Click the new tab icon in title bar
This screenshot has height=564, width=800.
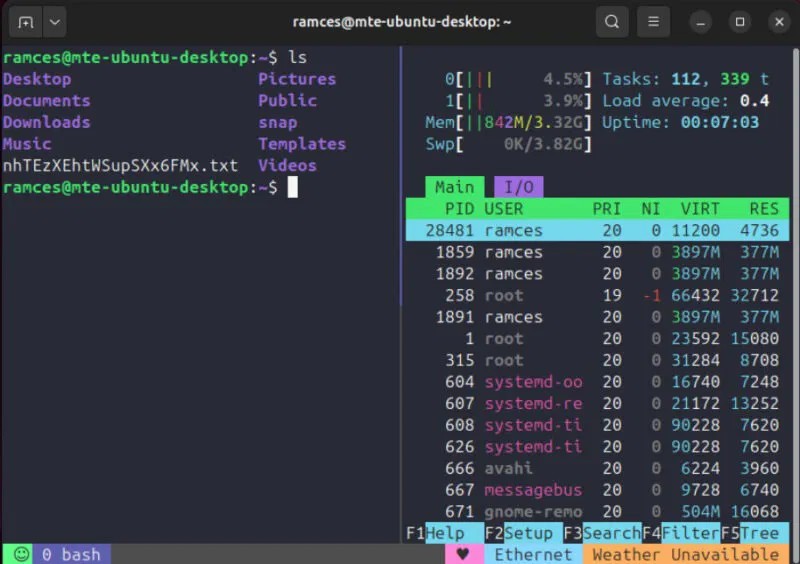26,21
